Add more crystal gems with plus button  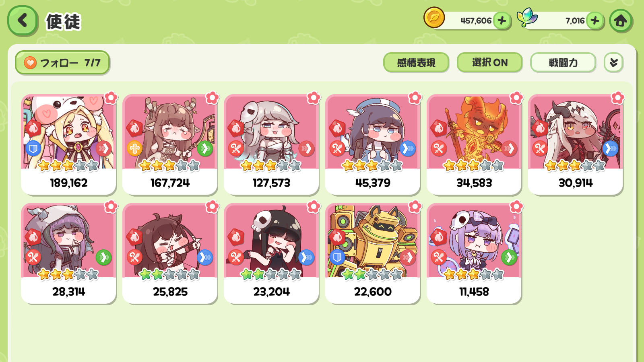click(595, 21)
